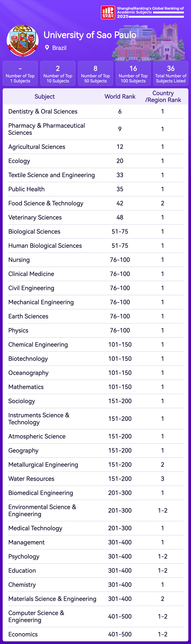Image resolution: width=191 pixels, height=644 pixels.
Task: Select the Number of Top 100 Subjects card
Action: [133, 73]
